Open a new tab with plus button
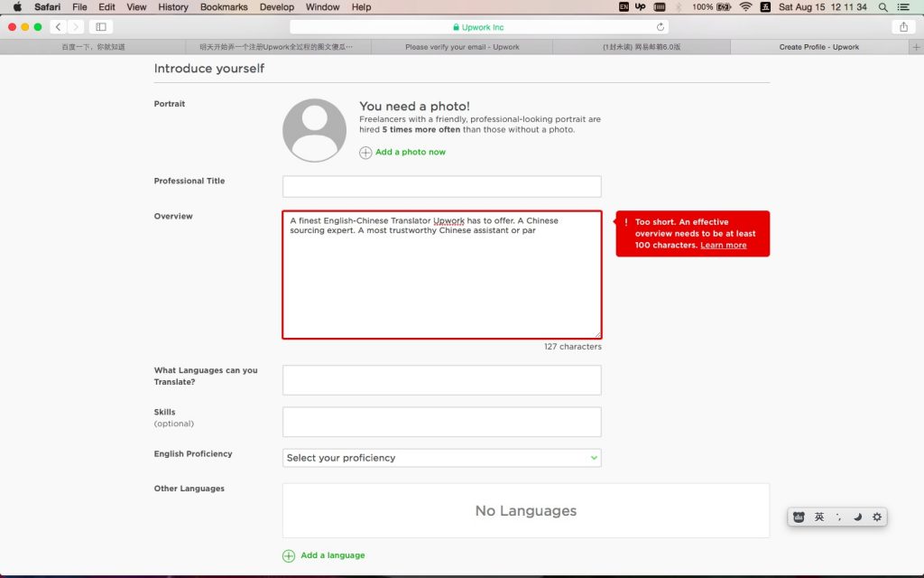Image resolution: width=924 pixels, height=578 pixels. [x=917, y=47]
